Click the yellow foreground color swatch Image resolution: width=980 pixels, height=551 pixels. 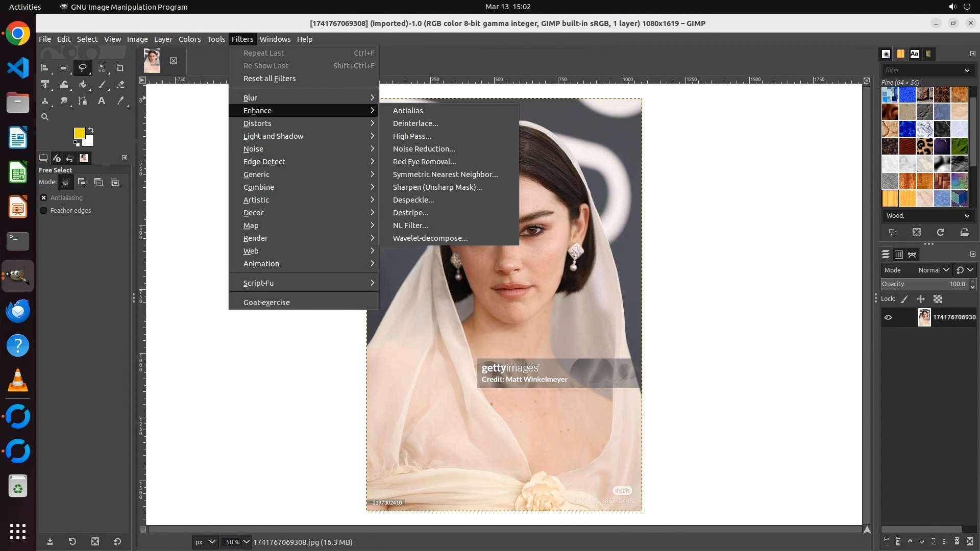coord(79,133)
